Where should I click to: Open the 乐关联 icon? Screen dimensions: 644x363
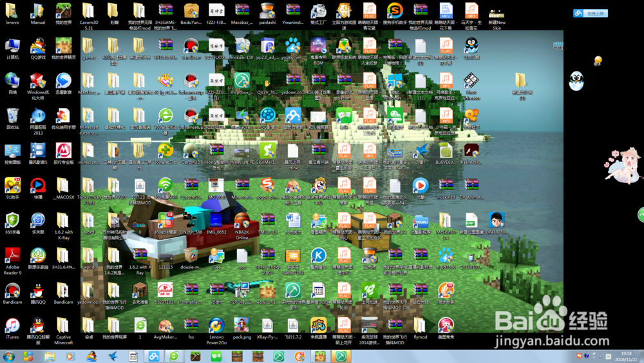pos(38,221)
